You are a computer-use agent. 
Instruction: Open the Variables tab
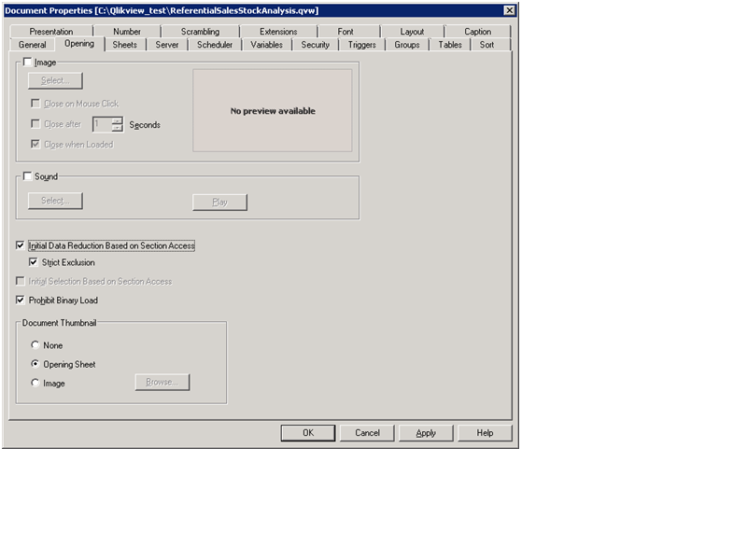coord(266,45)
